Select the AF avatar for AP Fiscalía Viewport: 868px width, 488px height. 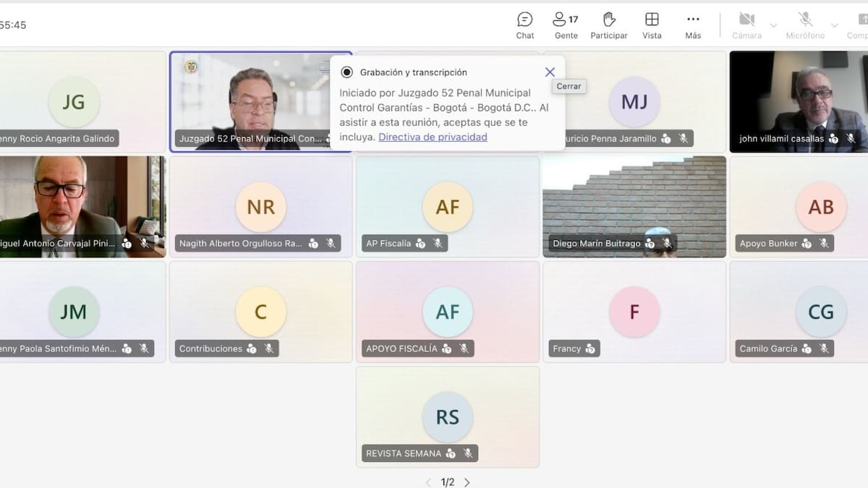(448, 207)
